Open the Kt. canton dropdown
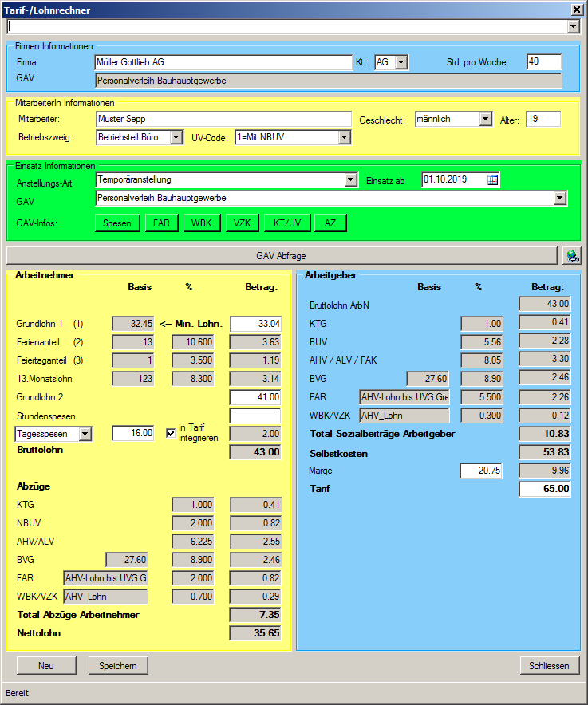 click(401, 62)
